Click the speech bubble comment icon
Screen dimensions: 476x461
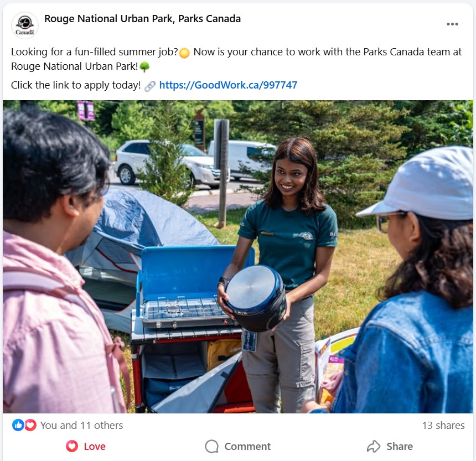tap(211, 447)
